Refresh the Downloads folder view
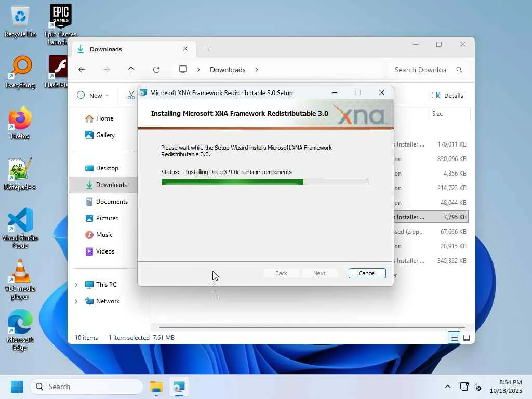Screen dimensions: 532x399 coord(156,70)
